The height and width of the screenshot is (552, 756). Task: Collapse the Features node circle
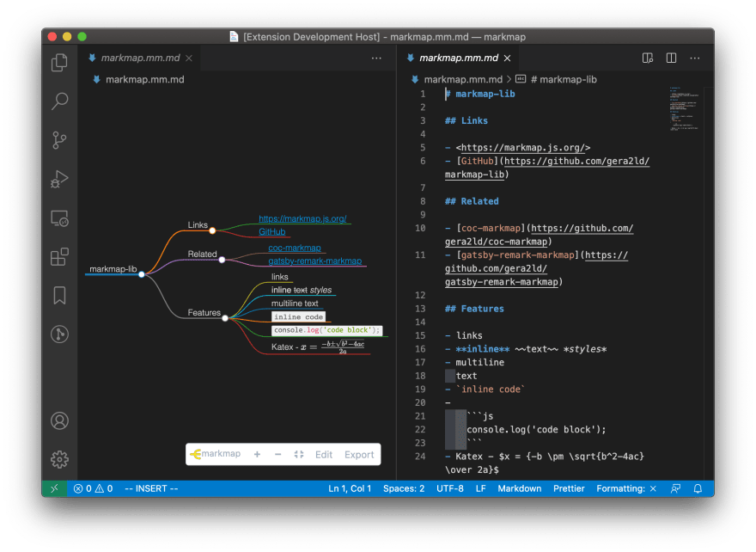pyautogui.click(x=225, y=318)
